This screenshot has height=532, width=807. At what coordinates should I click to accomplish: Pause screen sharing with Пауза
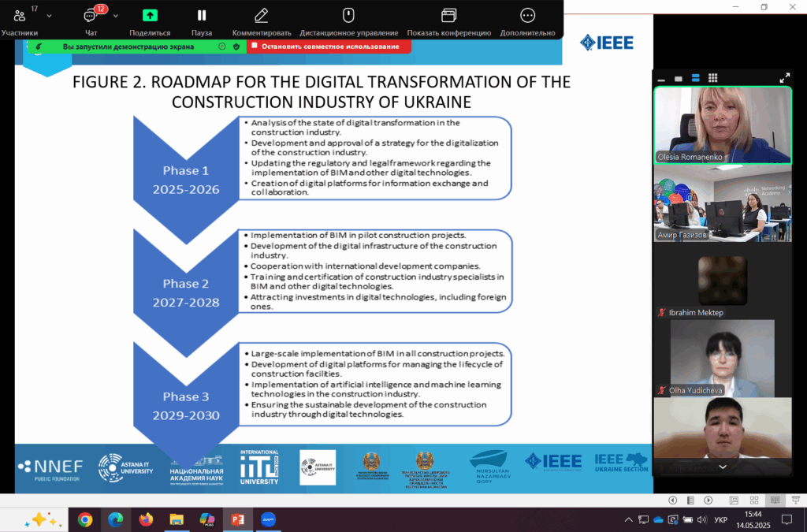point(202,20)
